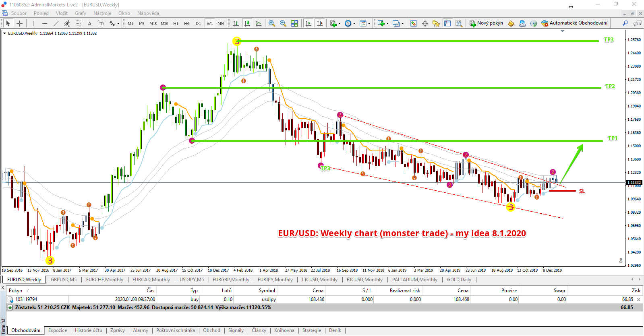Open the chart templates dropdown
The image size is (644, 336).
coord(365,23)
